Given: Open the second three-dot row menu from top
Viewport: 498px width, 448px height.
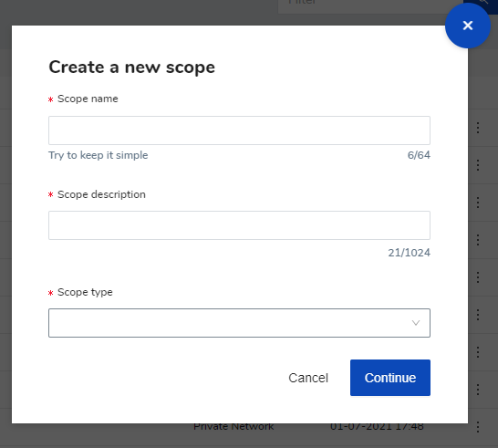Looking at the screenshot, I should (x=478, y=165).
